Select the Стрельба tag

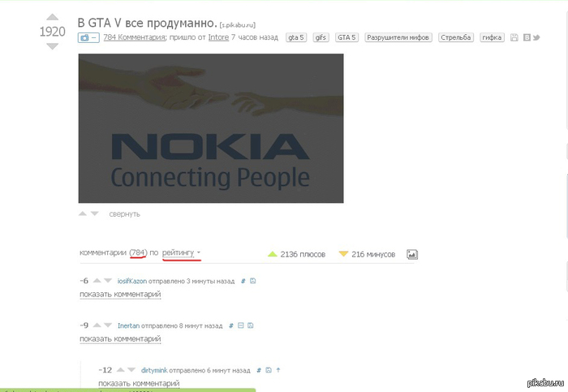(x=456, y=37)
